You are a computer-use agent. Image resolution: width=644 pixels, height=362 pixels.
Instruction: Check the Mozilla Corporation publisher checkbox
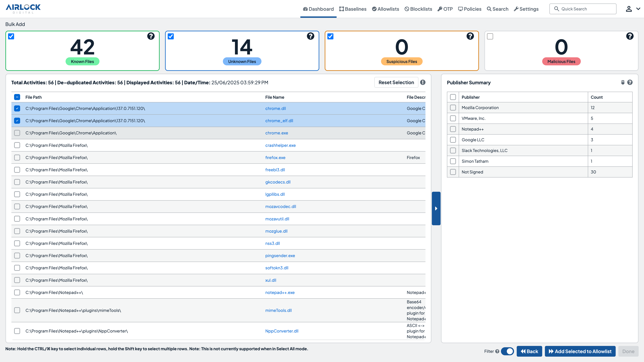pyautogui.click(x=453, y=108)
